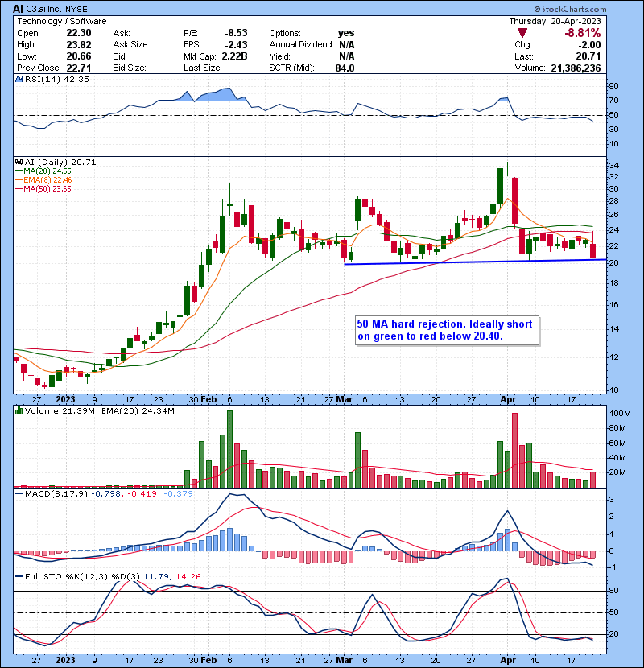This screenshot has height=668, width=644.
Task: Click the MACD(8,17,9) legend line marker
Action: pos(19,494)
